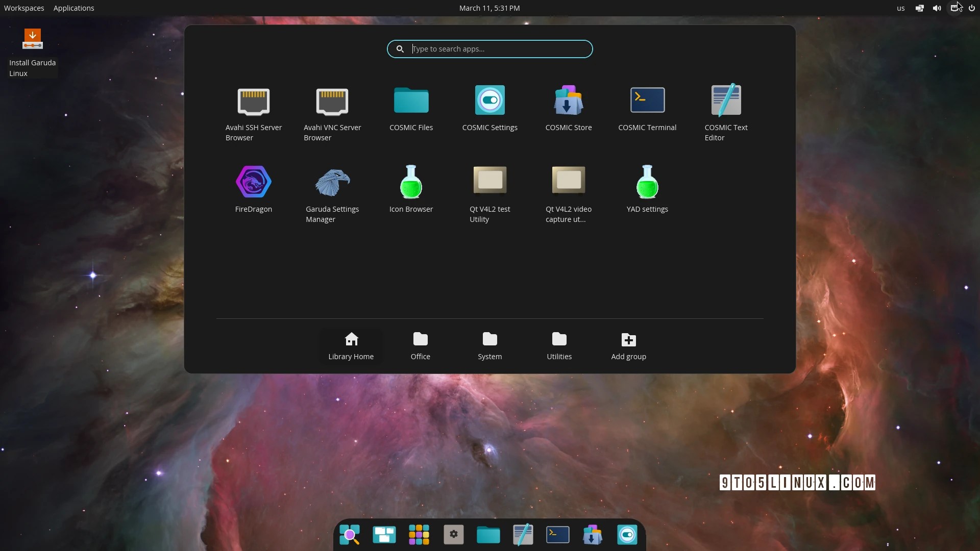Open the volume indicator in panel
The width and height of the screenshot is (980, 551).
[x=937, y=8]
